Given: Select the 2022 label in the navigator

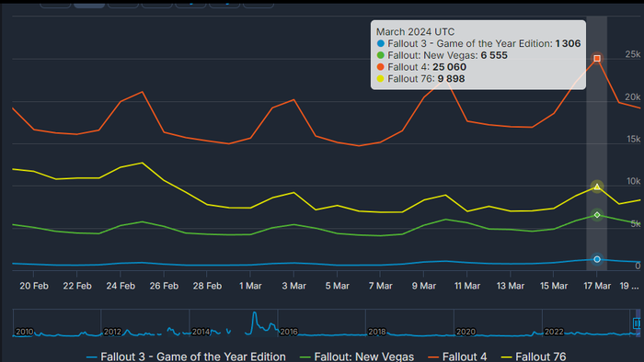Looking at the screenshot, I should coord(554,332).
